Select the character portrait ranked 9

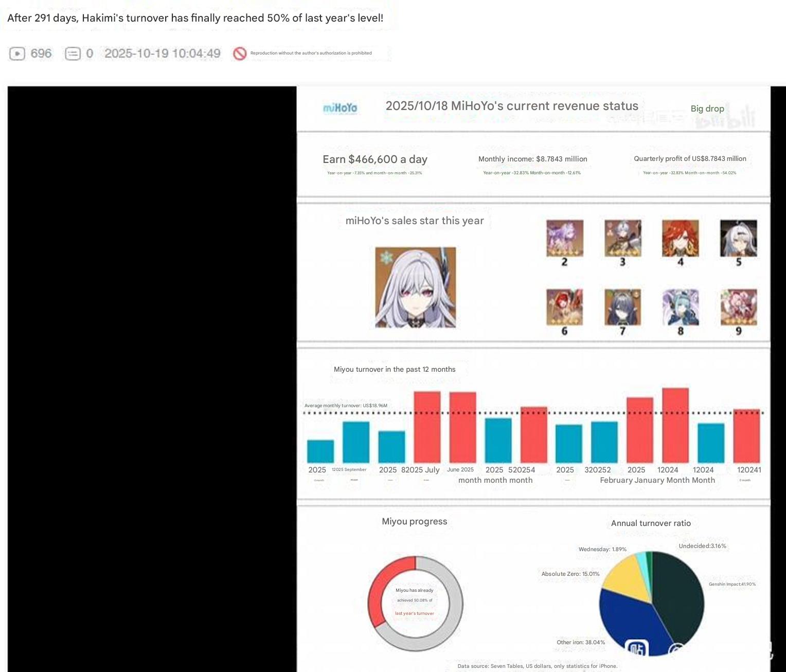739,307
